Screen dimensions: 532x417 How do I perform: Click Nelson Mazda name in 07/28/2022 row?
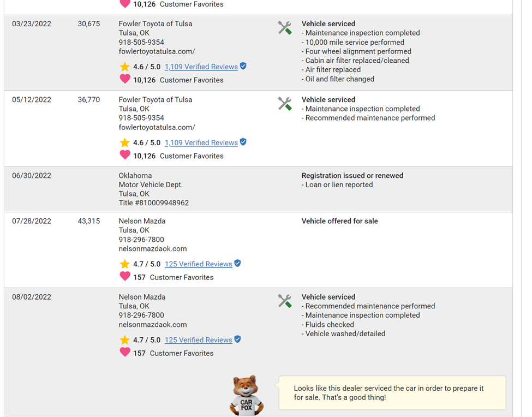(x=142, y=221)
